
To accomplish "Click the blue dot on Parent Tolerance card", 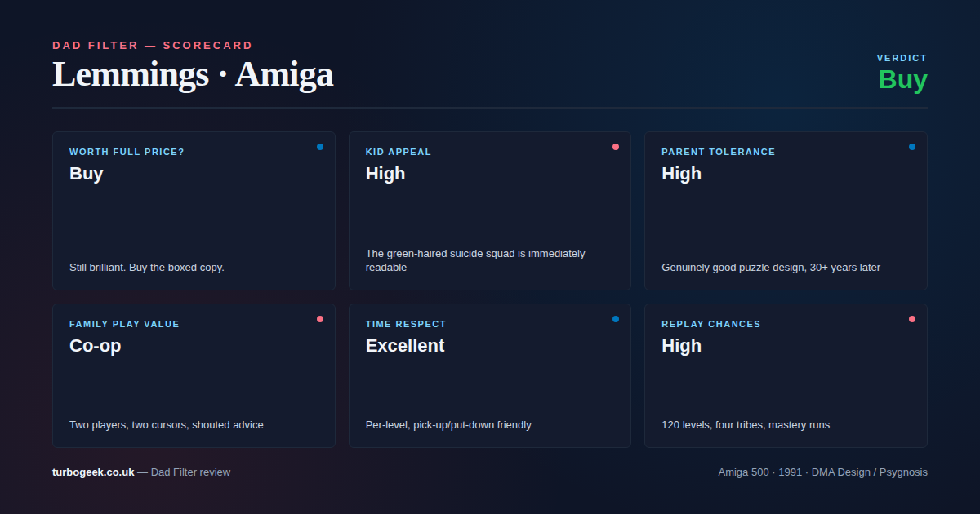I will (x=912, y=147).
